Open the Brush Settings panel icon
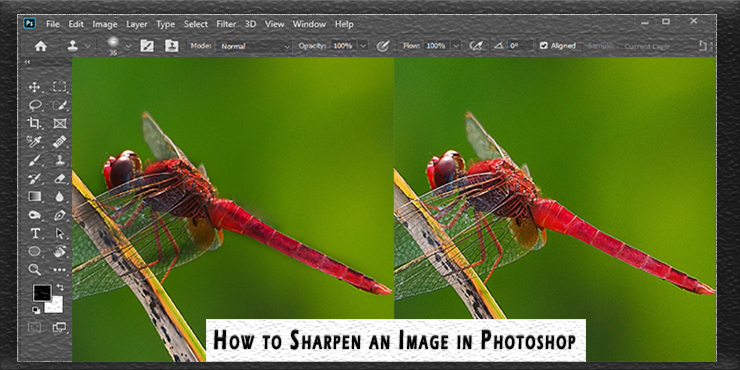 point(147,46)
